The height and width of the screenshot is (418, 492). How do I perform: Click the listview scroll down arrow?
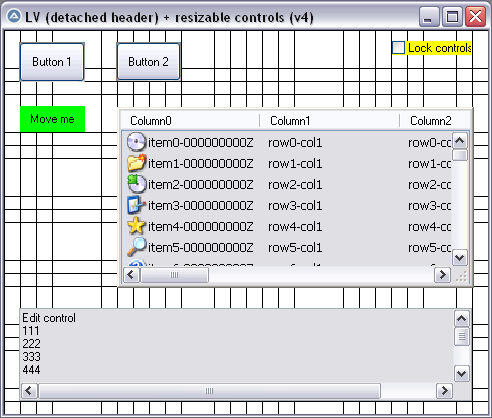(x=460, y=257)
